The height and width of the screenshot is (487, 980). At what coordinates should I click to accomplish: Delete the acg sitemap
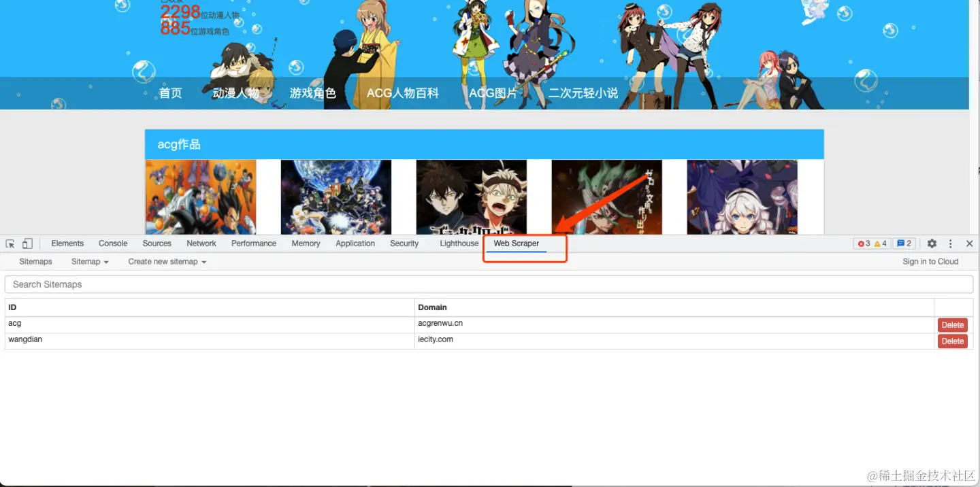pyautogui.click(x=953, y=325)
